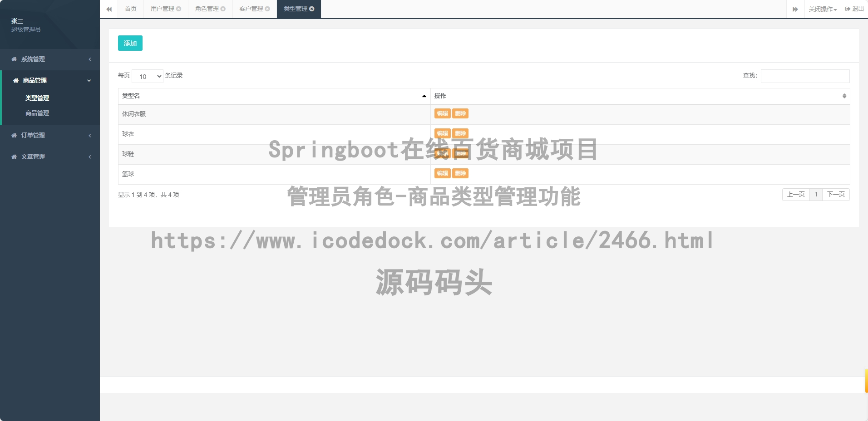Focus the 查找 search input field
Viewport: 868px width, 421px height.
click(805, 76)
